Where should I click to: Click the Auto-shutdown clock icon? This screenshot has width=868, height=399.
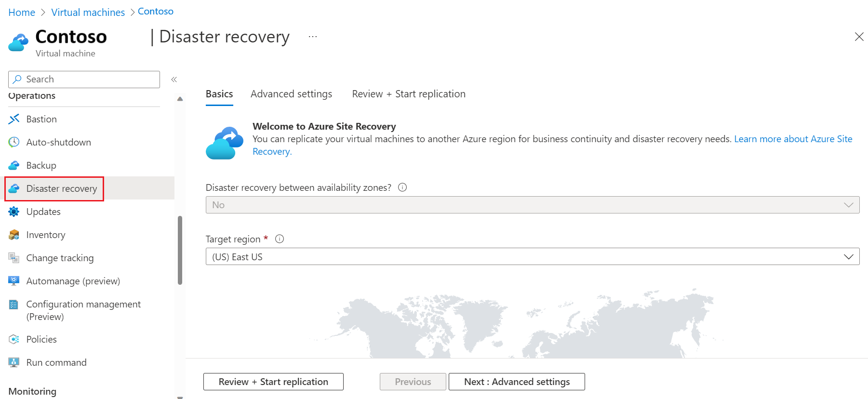(x=14, y=142)
